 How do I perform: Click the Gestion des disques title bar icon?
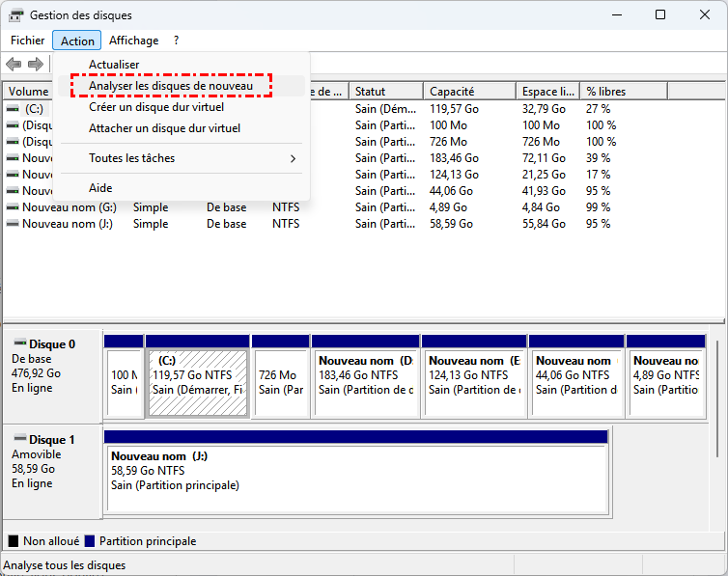coord(14,15)
